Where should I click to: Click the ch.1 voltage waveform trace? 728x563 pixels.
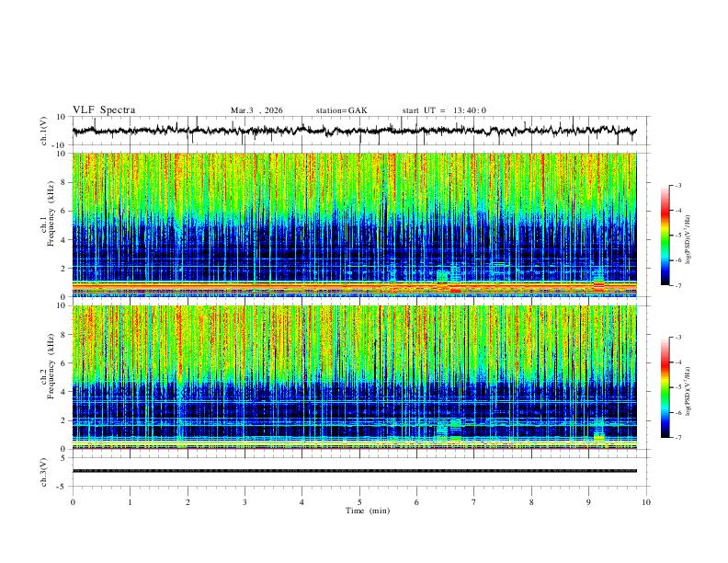[x=354, y=131]
